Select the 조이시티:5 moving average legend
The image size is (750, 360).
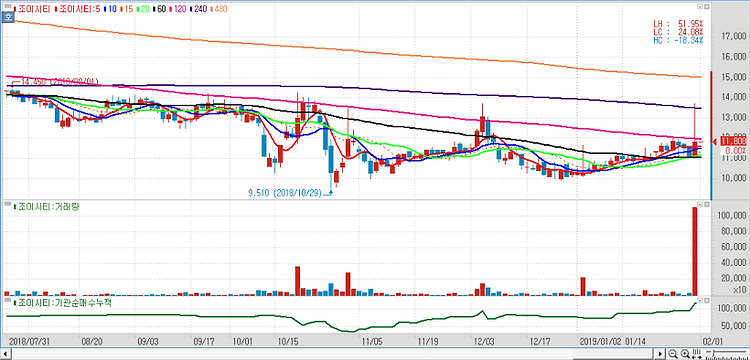(x=78, y=9)
